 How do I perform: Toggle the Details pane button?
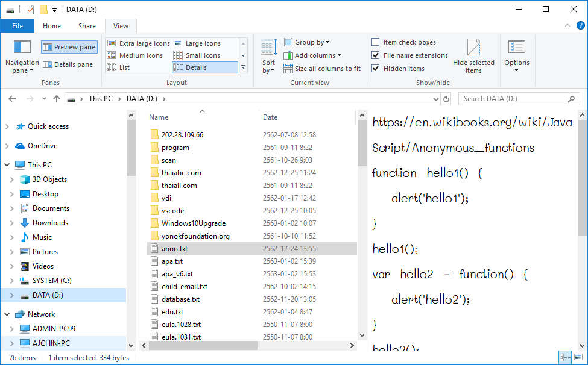pyautogui.click(x=68, y=64)
